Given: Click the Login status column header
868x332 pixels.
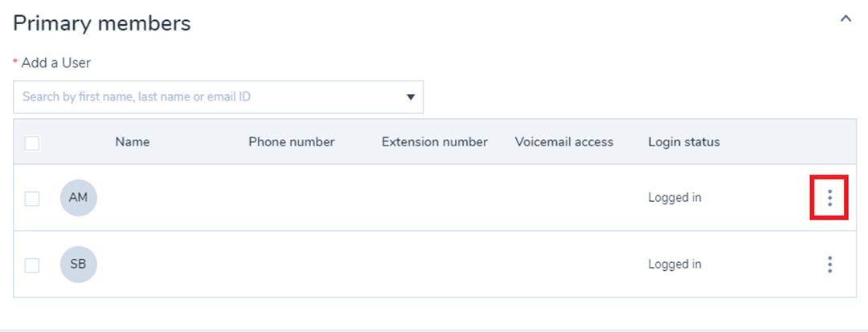Looking at the screenshot, I should pyautogui.click(x=684, y=142).
